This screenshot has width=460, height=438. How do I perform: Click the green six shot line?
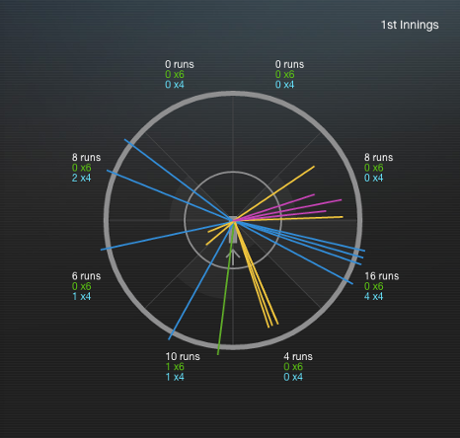(x=225, y=290)
